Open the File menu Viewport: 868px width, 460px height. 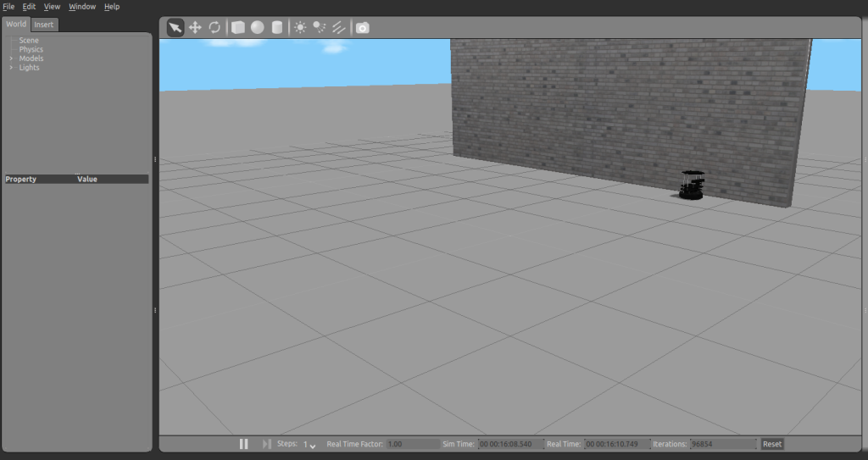click(x=8, y=7)
